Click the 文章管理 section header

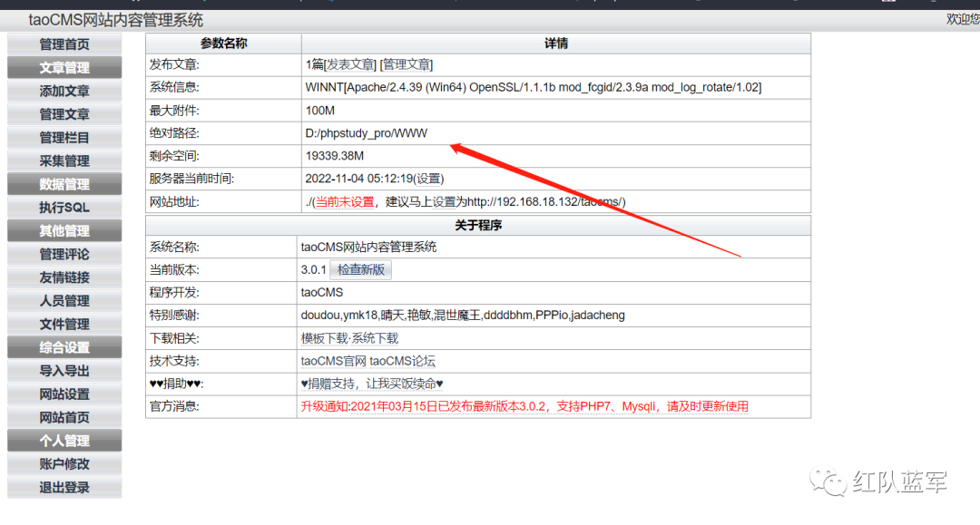tap(64, 67)
